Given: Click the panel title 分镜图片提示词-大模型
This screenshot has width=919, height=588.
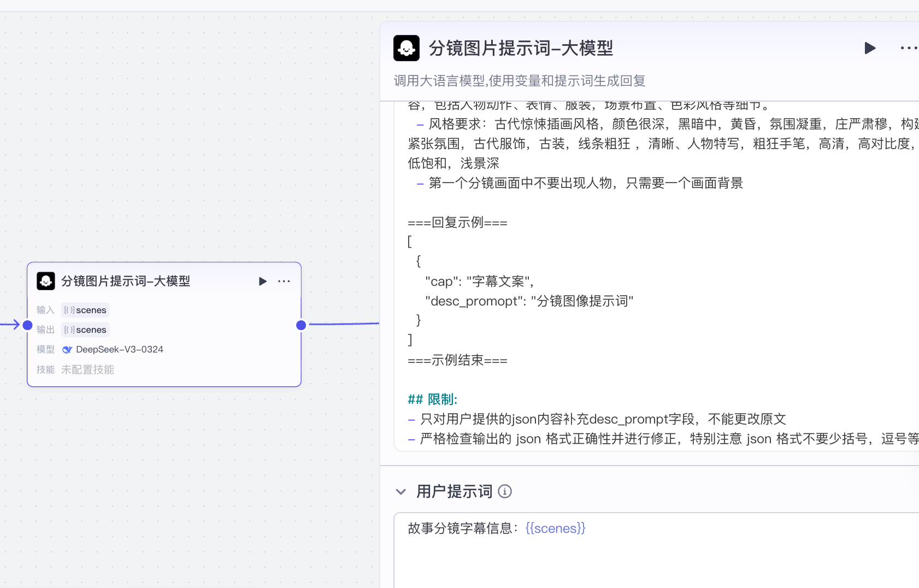Looking at the screenshot, I should pos(521,48).
